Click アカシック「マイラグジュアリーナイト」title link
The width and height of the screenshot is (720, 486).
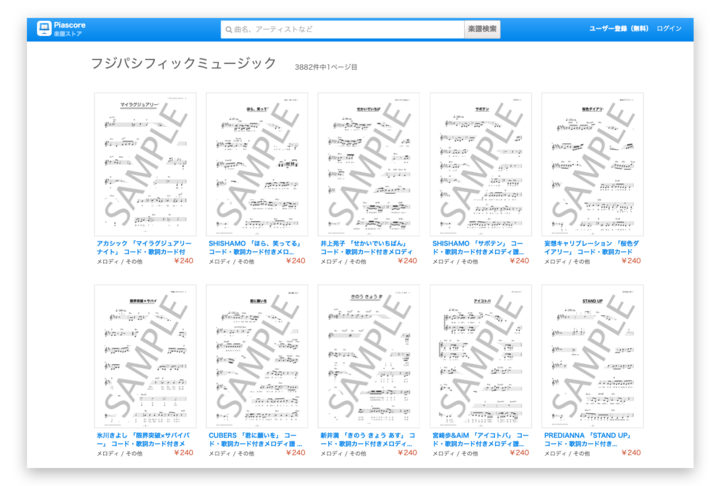[x=144, y=248]
